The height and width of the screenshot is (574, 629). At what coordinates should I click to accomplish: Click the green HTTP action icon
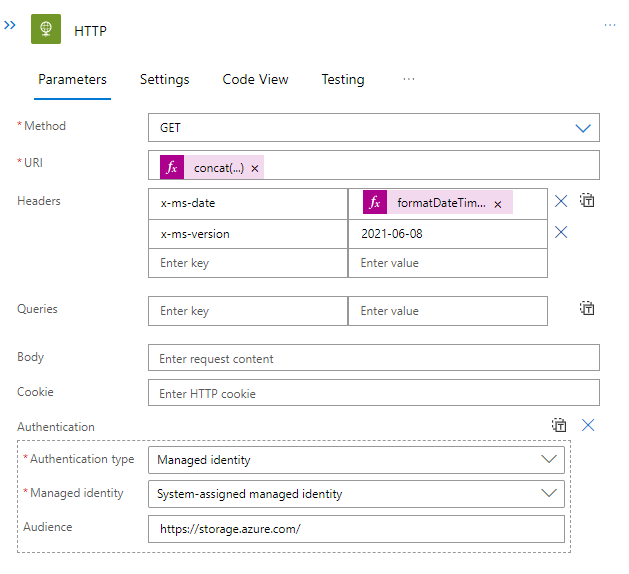click(46, 30)
